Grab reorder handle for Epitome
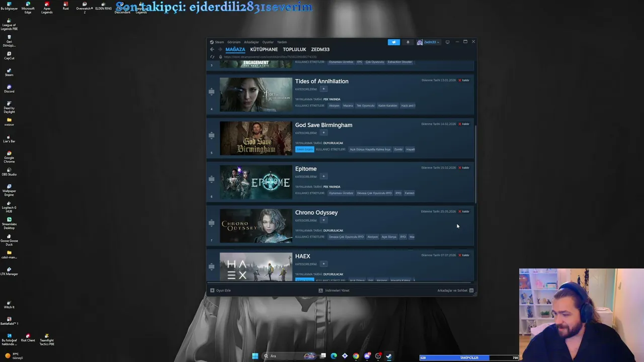This screenshot has width=644, height=362. pos(211,179)
